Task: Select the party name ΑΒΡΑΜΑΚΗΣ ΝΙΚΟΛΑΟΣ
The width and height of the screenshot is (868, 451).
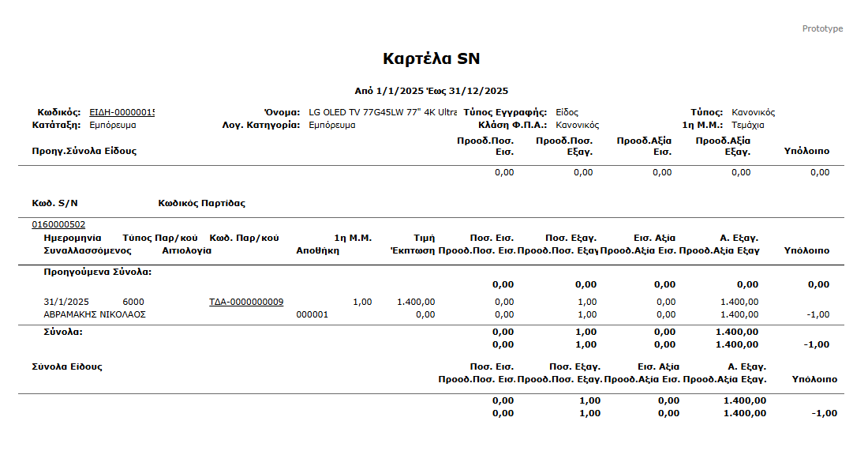Action: (x=95, y=314)
